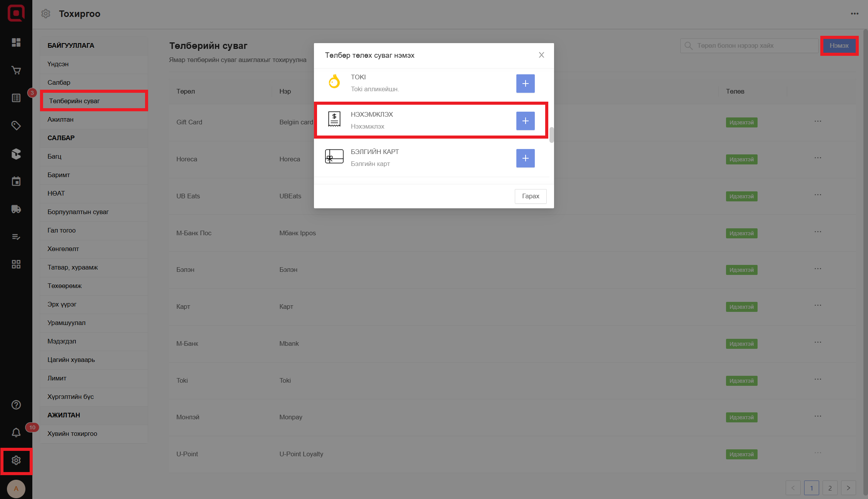Click the shopping cart sidebar icon
868x499 pixels.
pyautogui.click(x=16, y=70)
